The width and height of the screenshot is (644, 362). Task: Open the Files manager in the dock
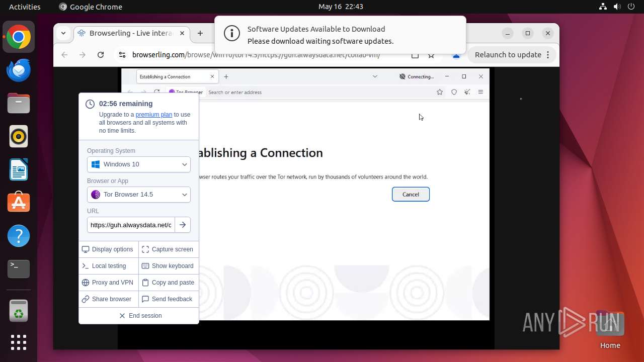(19, 104)
